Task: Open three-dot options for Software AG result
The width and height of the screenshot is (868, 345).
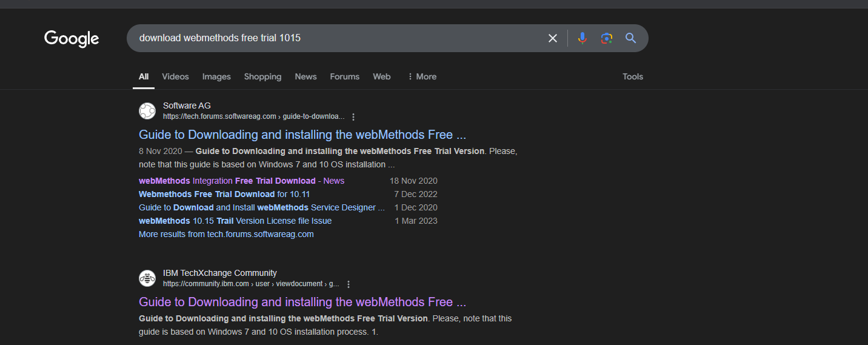Action: tap(353, 117)
